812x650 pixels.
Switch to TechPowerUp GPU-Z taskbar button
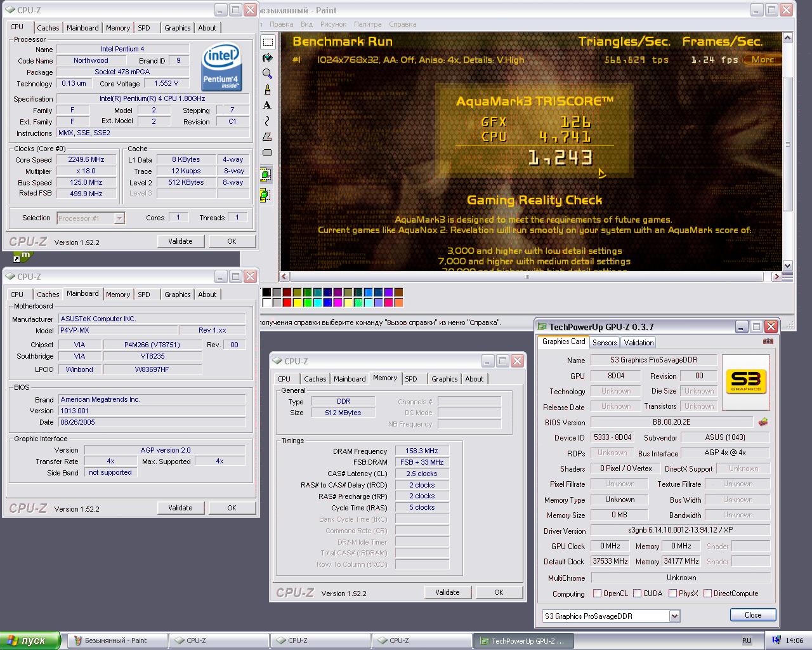523,640
